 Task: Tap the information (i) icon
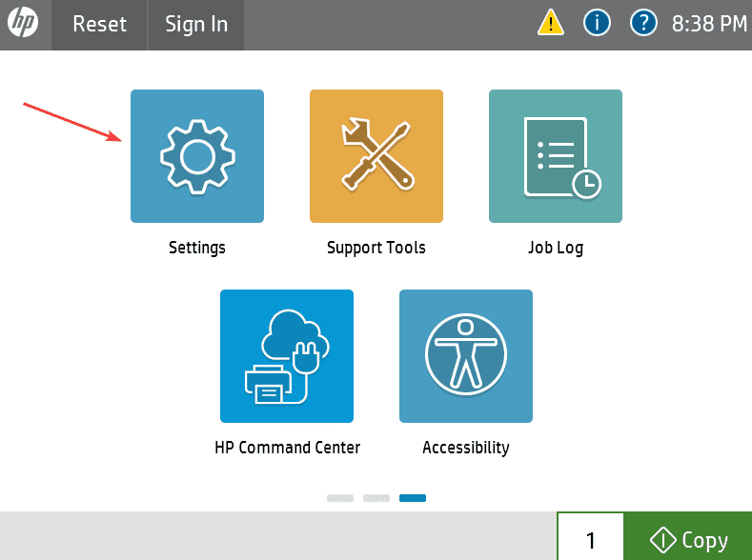(598, 24)
